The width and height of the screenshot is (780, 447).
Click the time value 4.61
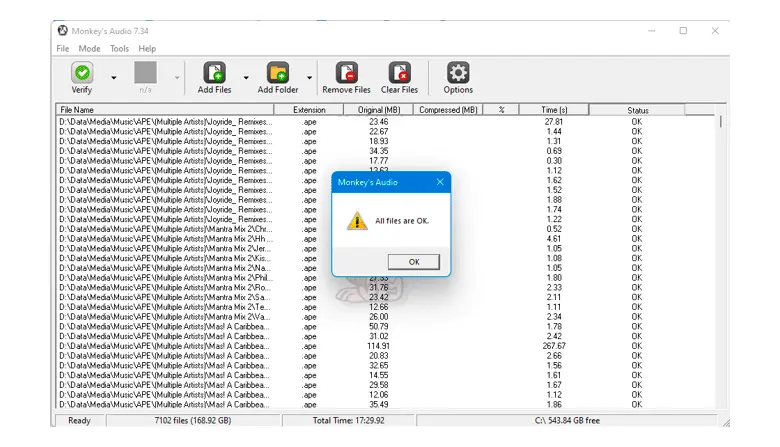[x=554, y=239]
